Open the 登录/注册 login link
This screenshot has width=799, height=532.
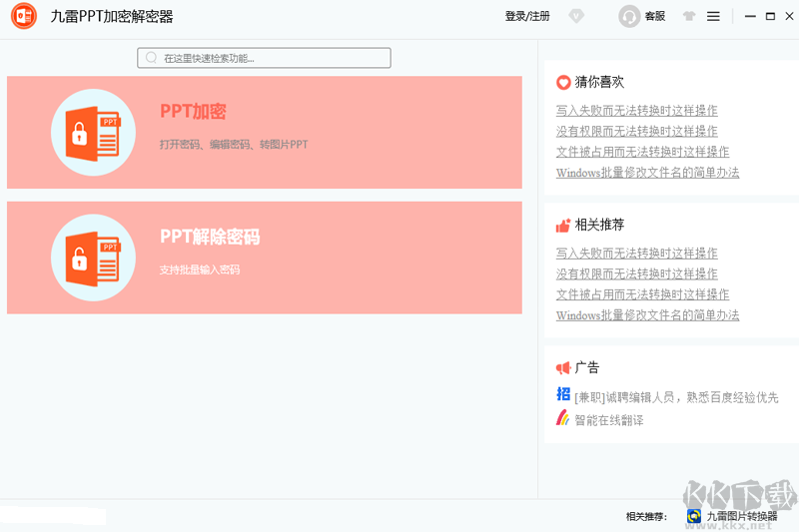click(x=527, y=16)
